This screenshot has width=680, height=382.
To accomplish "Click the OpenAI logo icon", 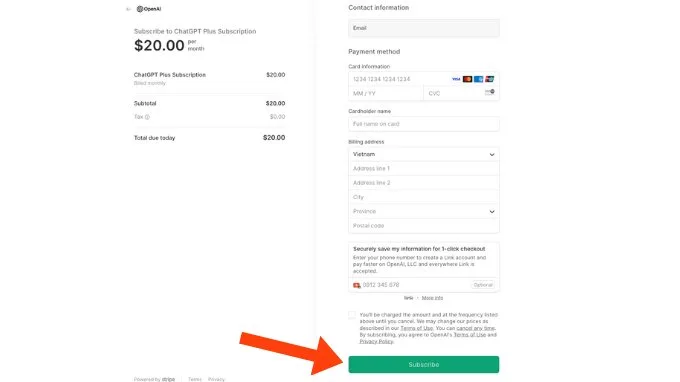I will pyautogui.click(x=140, y=9).
